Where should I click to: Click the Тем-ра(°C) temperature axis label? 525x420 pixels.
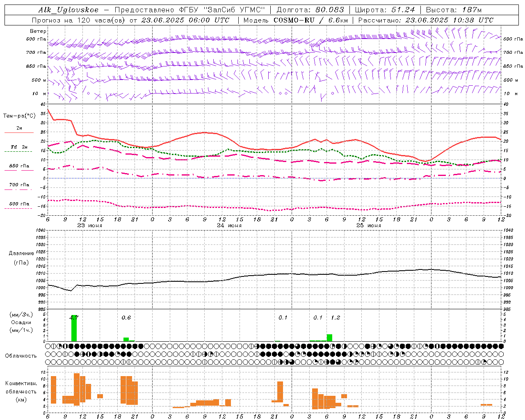19,116
